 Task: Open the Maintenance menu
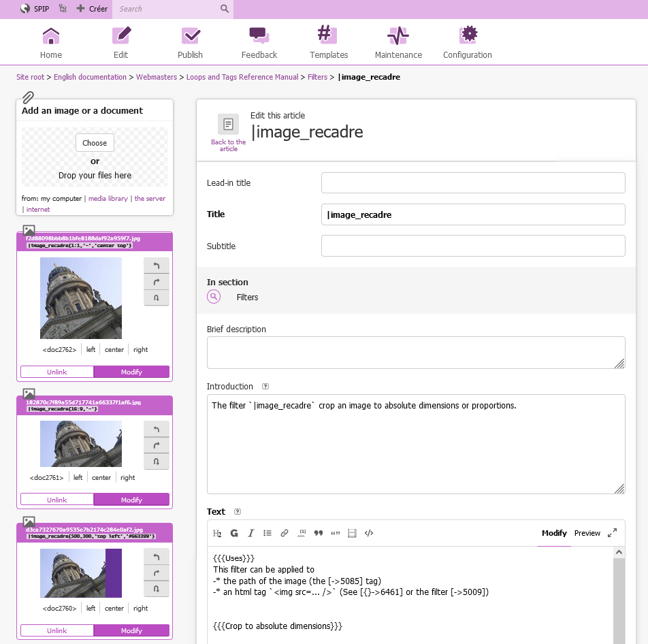point(398,42)
